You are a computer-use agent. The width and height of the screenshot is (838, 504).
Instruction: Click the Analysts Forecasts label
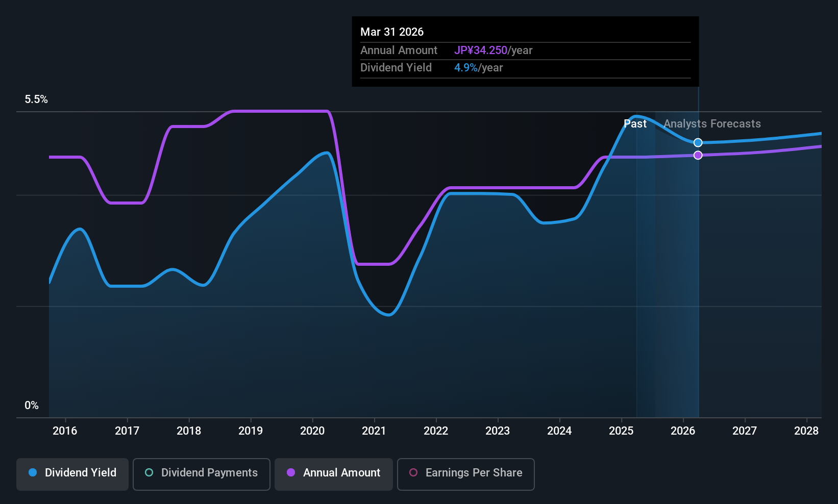(x=712, y=124)
